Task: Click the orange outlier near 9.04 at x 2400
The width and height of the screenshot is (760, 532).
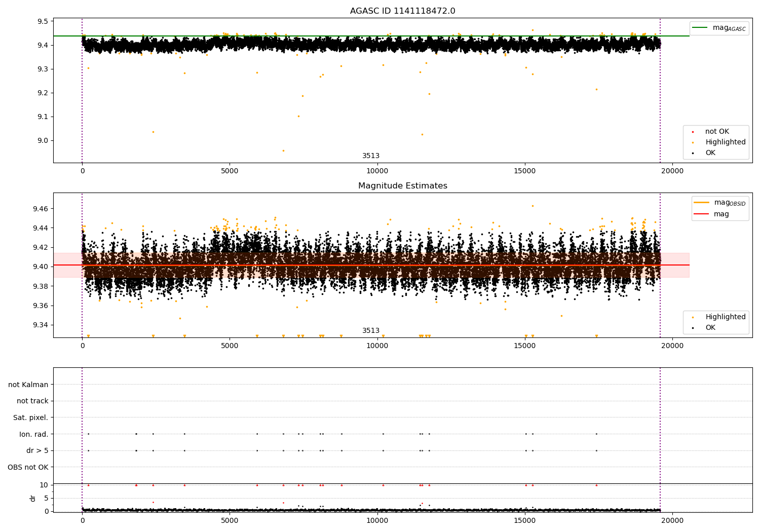Action: (153, 132)
